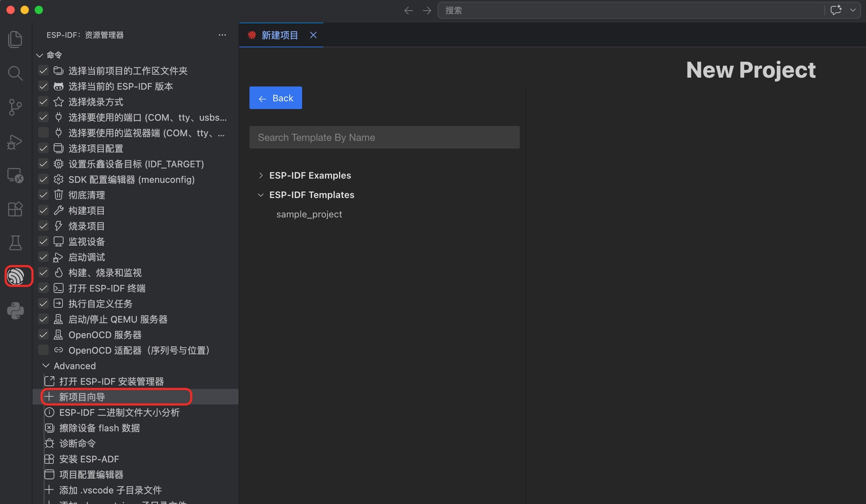Click the info icon for ESP-IDF 二进制文件大小分析
This screenshot has width=866, height=504.
tap(49, 412)
